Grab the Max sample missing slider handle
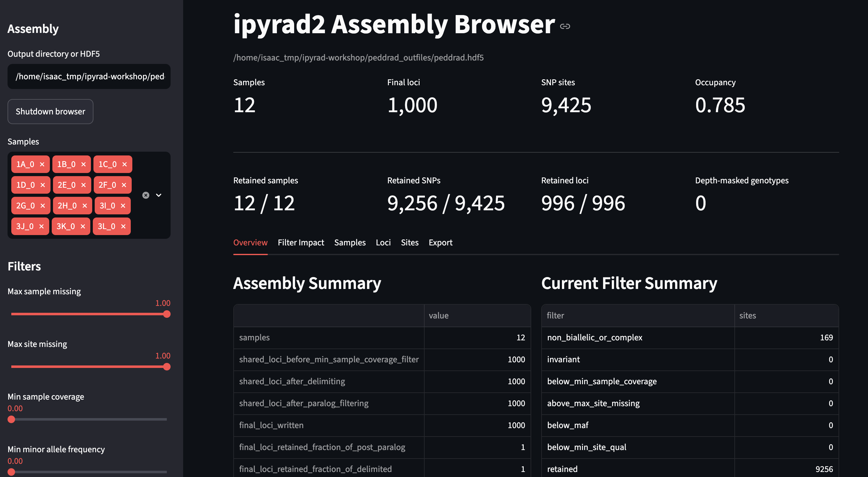This screenshot has height=477, width=868. click(x=167, y=314)
